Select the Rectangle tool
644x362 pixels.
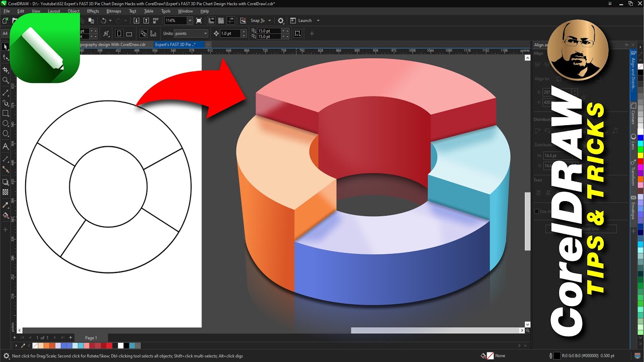pos(6,113)
